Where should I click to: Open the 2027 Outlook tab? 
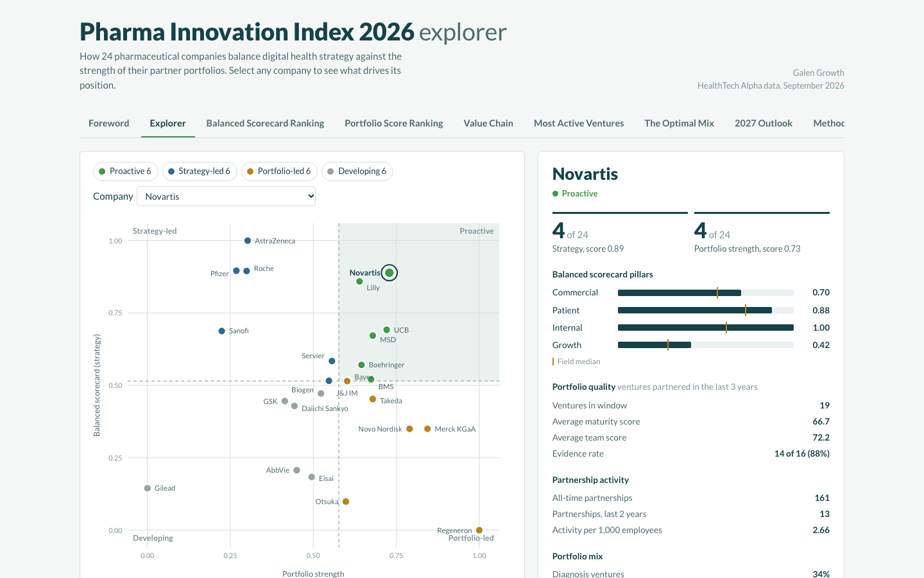(x=764, y=123)
